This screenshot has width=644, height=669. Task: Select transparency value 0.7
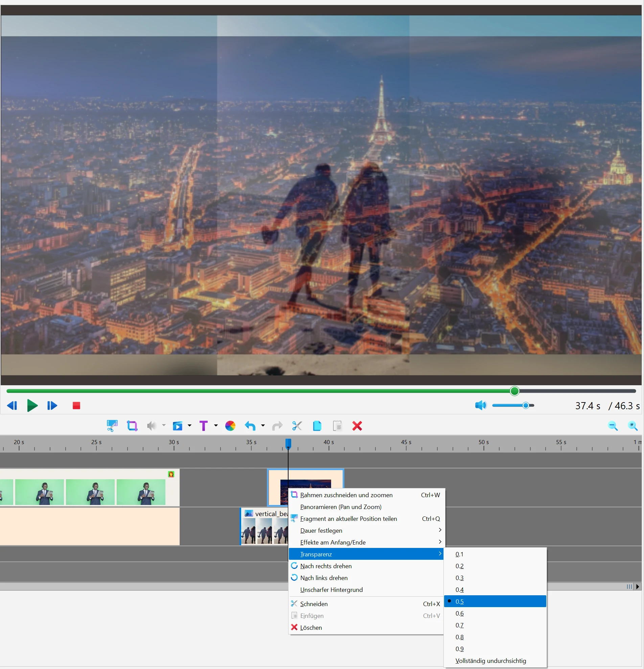click(x=495, y=625)
